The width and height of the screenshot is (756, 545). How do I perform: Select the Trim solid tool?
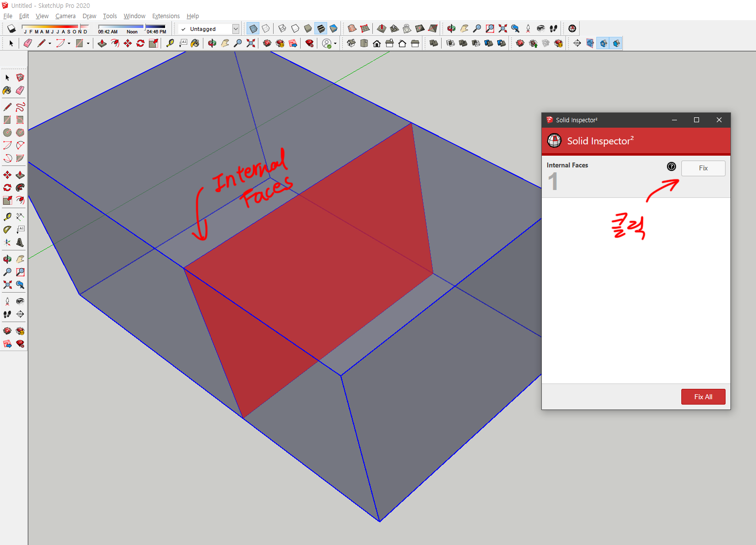[489, 43]
